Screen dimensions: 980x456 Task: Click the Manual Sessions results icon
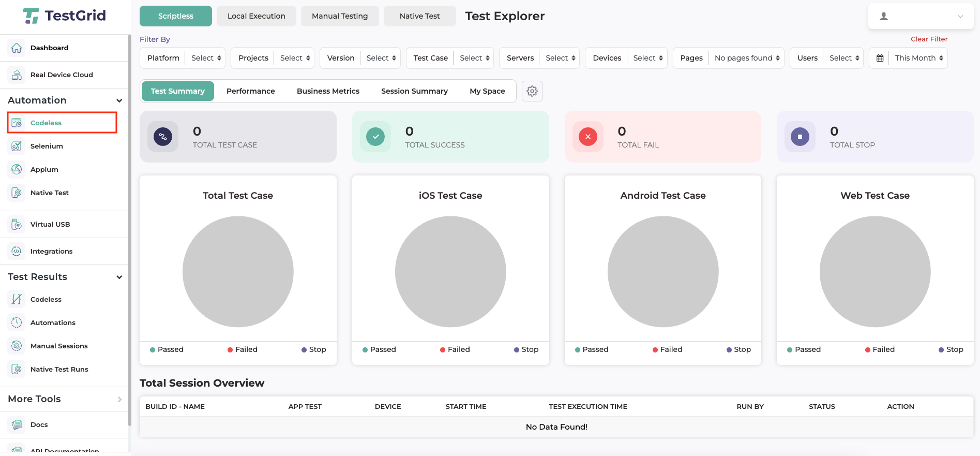pyautogui.click(x=17, y=346)
